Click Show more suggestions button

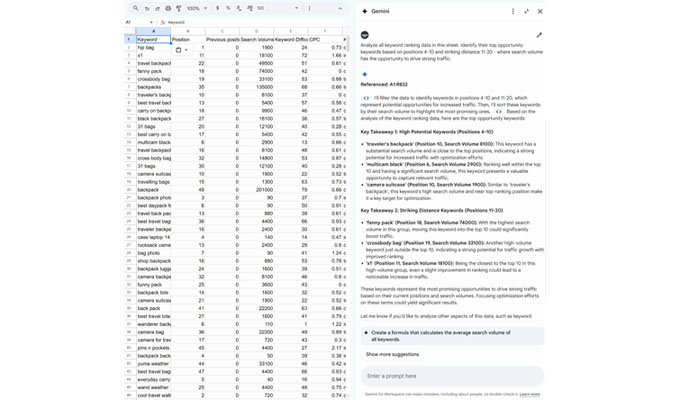[x=392, y=354]
